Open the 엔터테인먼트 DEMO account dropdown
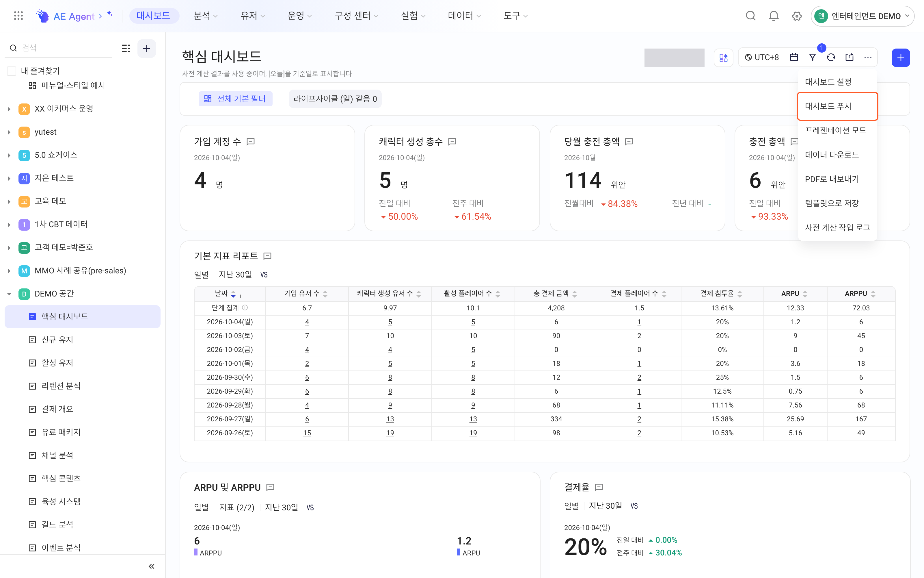Screen dimensions: 924x578 pyautogui.click(x=862, y=16)
